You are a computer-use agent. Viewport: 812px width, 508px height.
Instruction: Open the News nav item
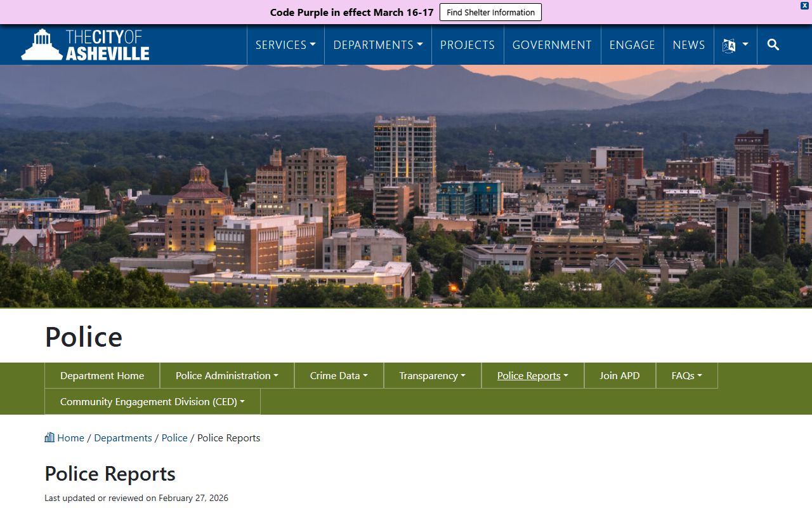point(689,45)
